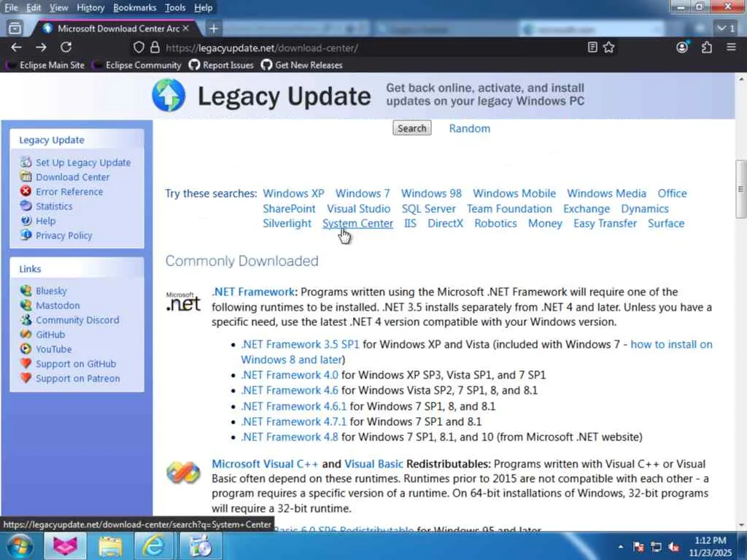Open Eclipse Main Site bookmark

(46, 65)
